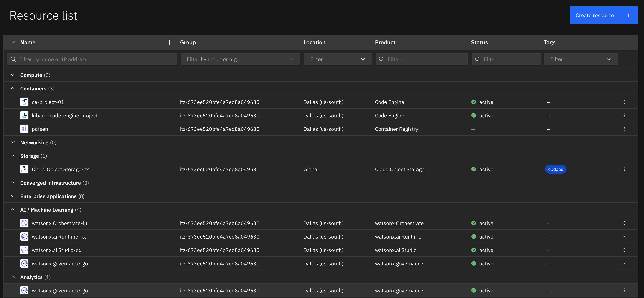Open the kibana-code-engine-project resource

click(x=65, y=116)
